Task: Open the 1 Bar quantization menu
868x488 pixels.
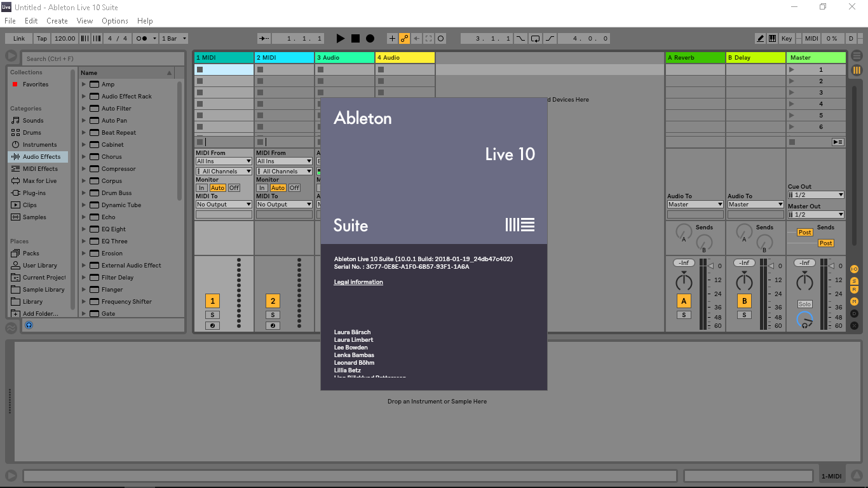Action: pyautogui.click(x=173, y=39)
